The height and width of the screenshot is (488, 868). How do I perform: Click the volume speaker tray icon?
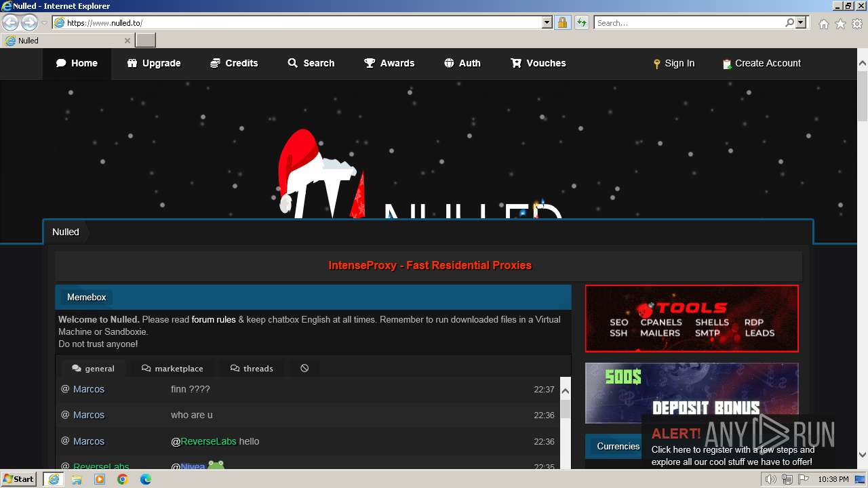(x=771, y=479)
